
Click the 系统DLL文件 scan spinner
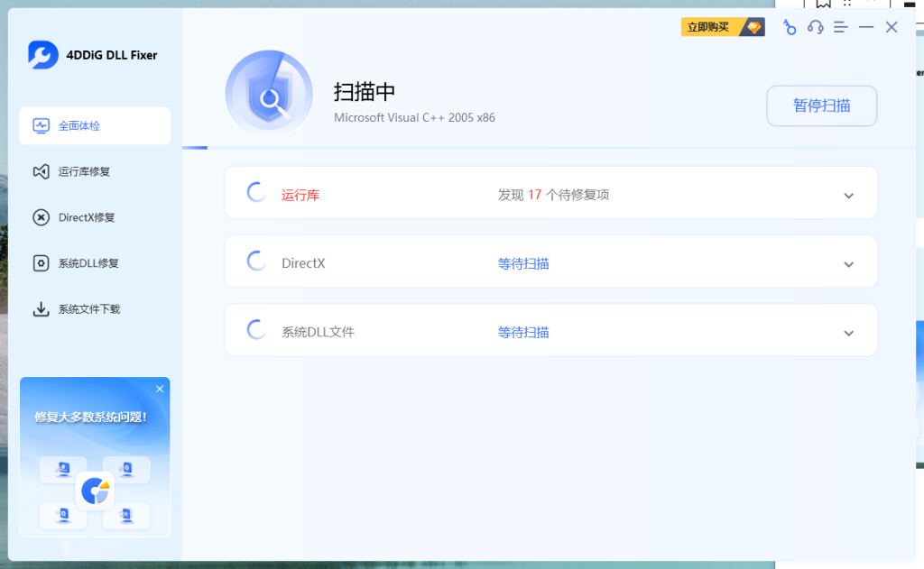[255, 329]
